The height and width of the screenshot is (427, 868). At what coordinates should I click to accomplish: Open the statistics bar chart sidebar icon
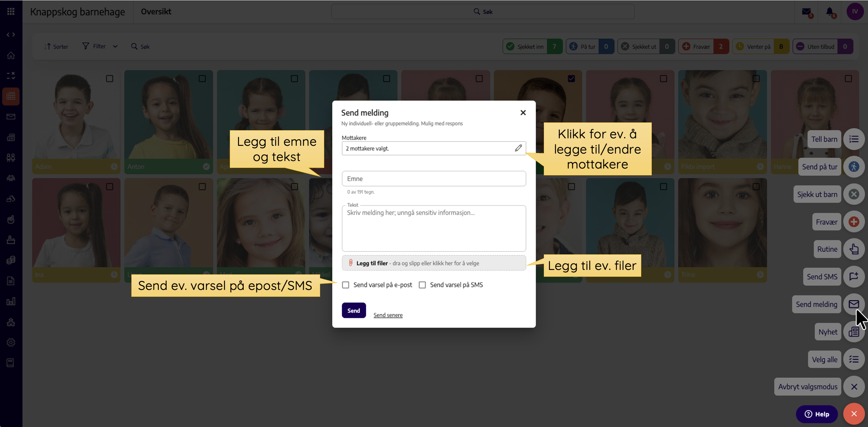[x=11, y=301]
